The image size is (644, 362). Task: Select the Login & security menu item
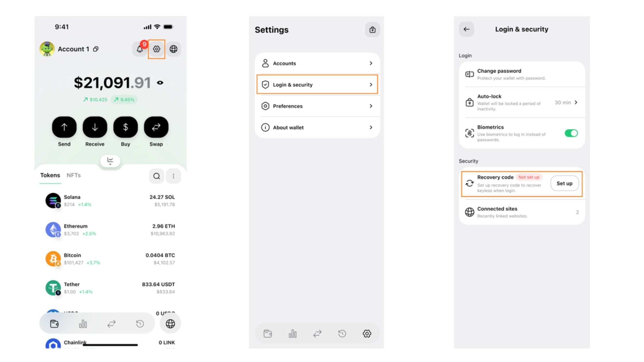point(317,85)
